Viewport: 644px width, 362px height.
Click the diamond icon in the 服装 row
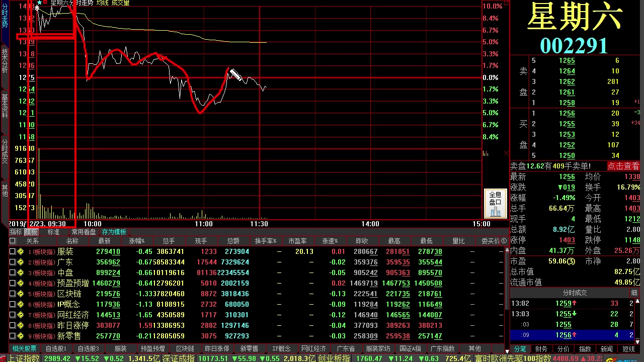point(21,251)
